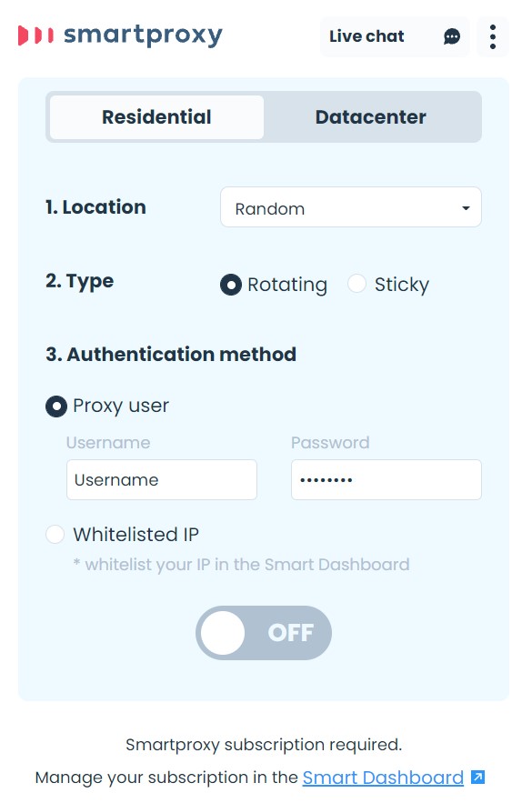Screen dimensions: 532x803
Task: Select the Sticky proxy type
Action: (x=357, y=285)
